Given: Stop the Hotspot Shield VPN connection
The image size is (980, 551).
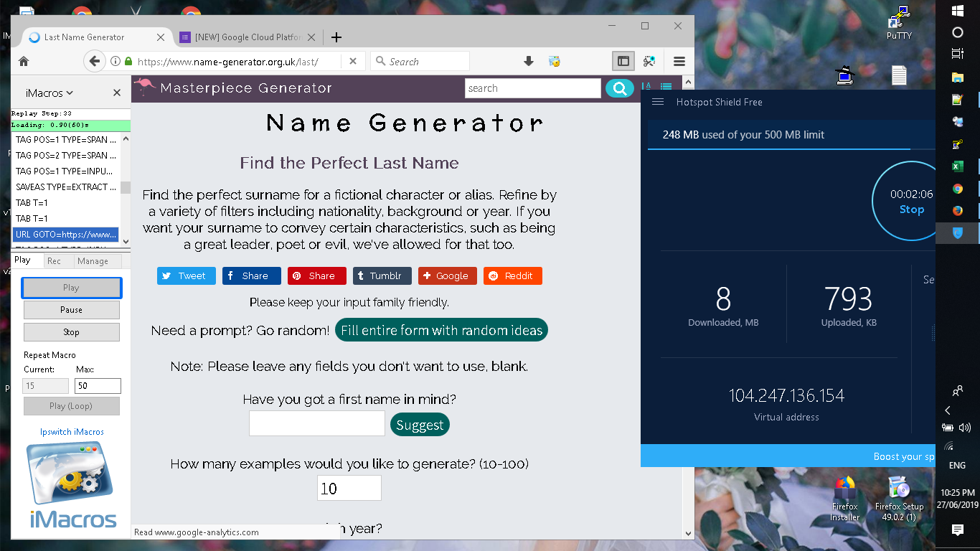Looking at the screenshot, I should tap(911, 209).
